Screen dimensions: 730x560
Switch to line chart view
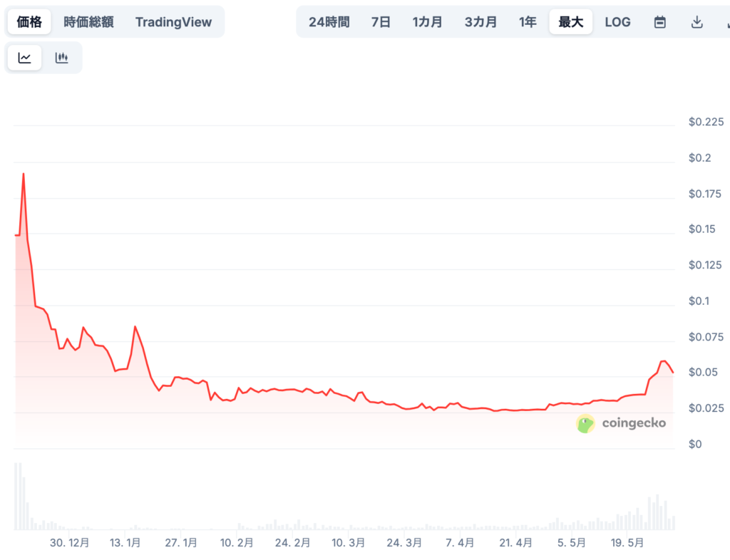click(x=25, y=58)
